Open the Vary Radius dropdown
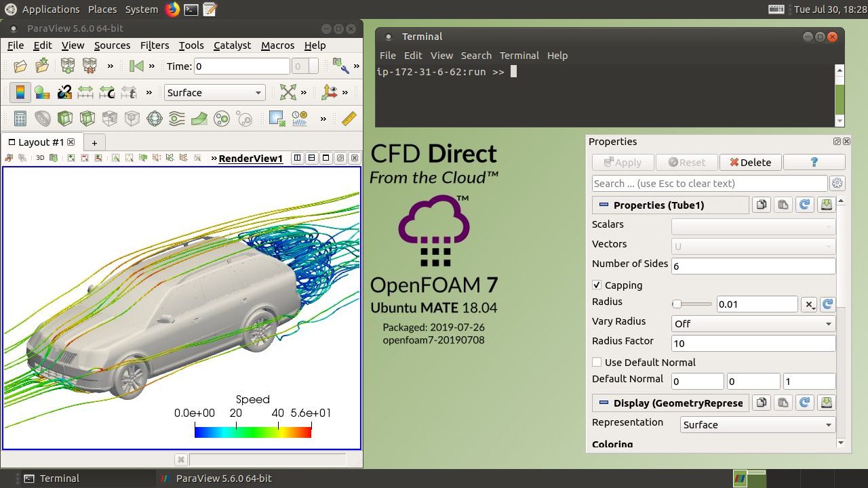 (x=753, y=323)
